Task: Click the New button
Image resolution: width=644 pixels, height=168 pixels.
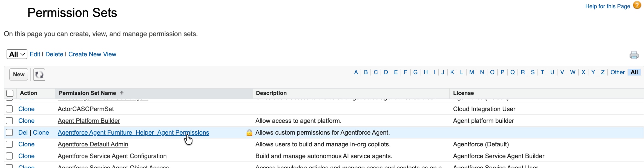Action: pyautogui.click(x=19, y=74)
